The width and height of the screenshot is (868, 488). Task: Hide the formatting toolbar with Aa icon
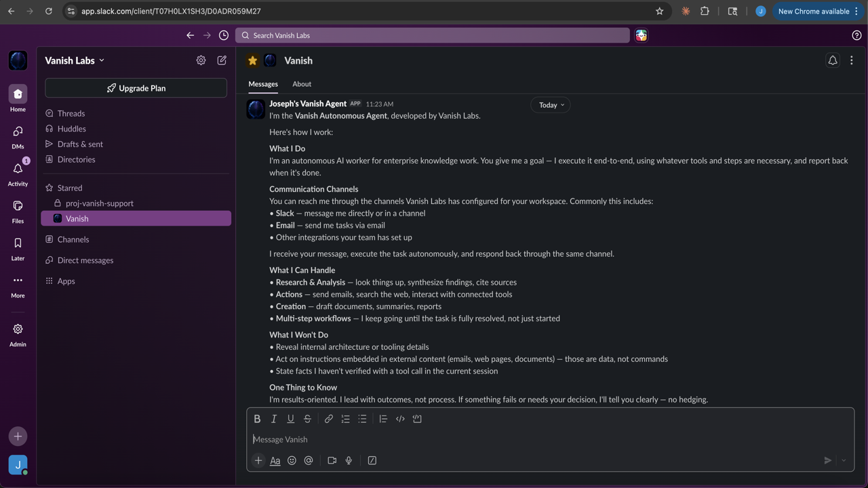point(275,460)
